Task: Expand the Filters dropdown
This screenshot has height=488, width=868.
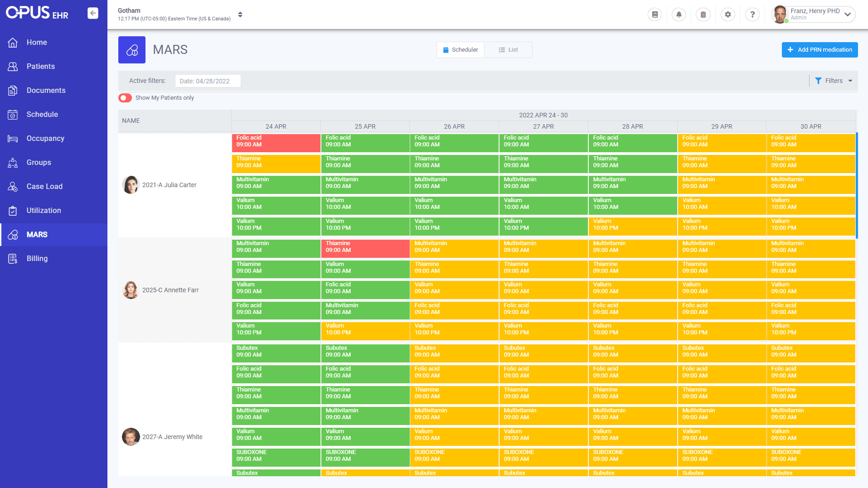Action: click(x=833, y=81)
